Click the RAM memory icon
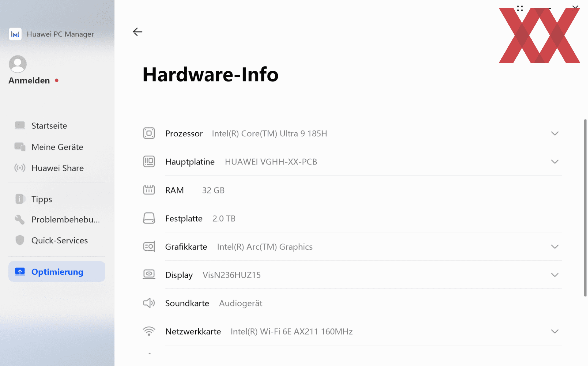 click(149, 190)
